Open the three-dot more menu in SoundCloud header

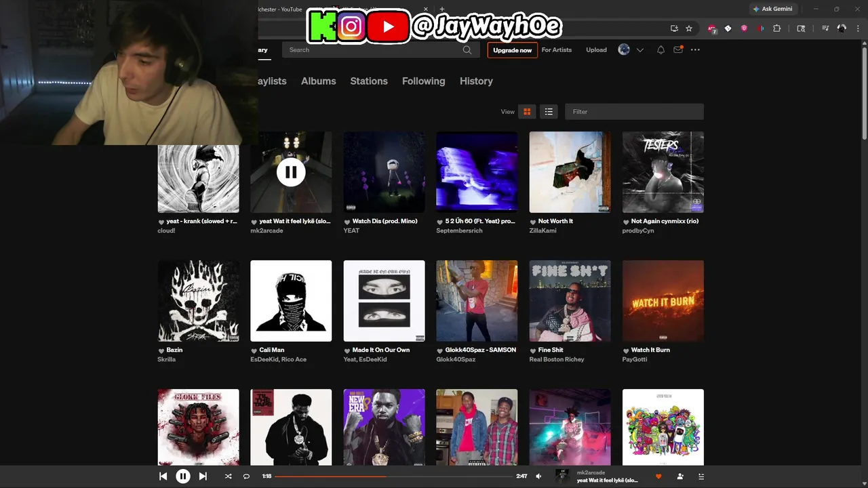(x=695, y=50)
